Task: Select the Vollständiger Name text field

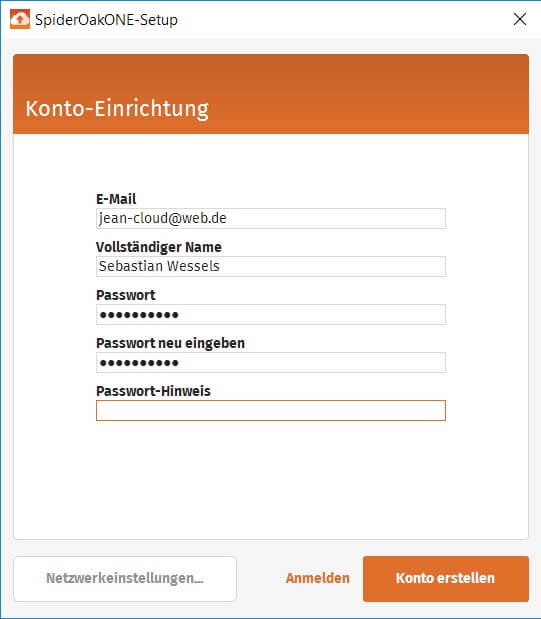Action: click(x=271, y=266)
